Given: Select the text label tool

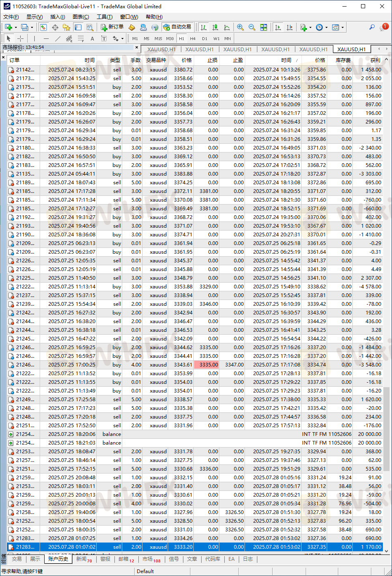Looking at the screenshot, I should pyautogui.click(x=104, y=38).
